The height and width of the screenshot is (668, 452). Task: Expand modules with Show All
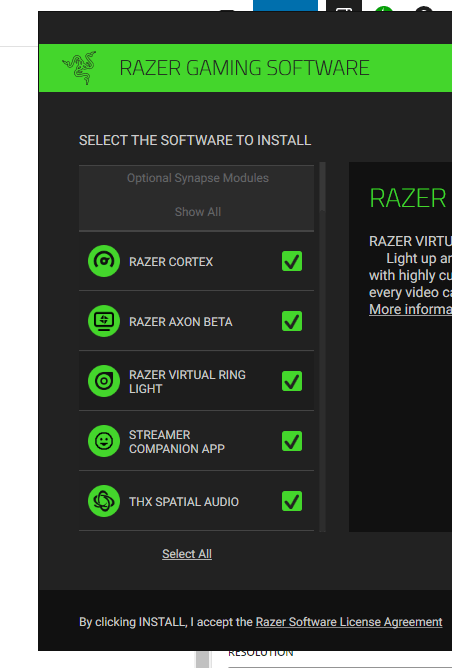[198, 212]
